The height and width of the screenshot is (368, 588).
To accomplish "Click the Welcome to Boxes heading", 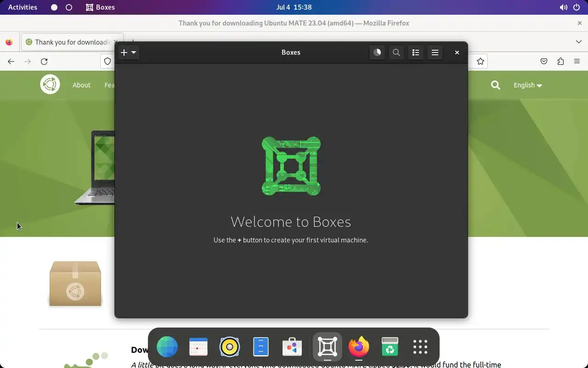I will (x=291, y=222).
